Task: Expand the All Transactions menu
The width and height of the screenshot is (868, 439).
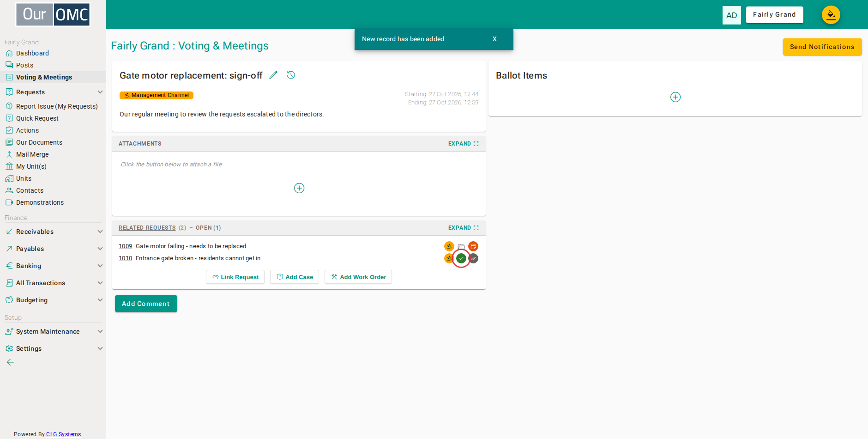Action: pyautogui.click(x=53, y=283)
